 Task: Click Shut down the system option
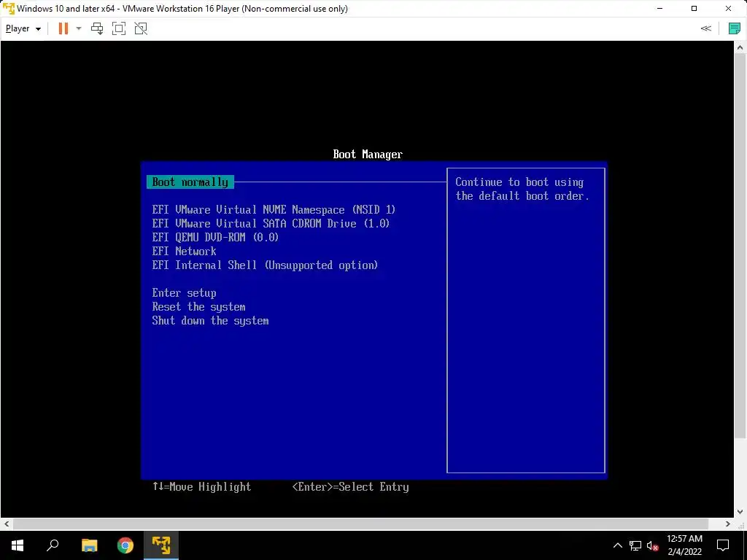coord(210,321)
